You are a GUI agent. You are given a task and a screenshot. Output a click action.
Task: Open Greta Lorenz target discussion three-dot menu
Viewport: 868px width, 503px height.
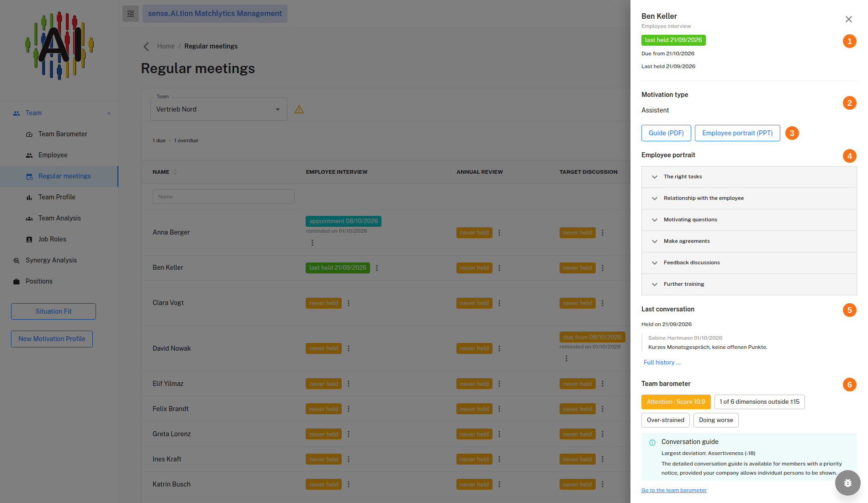(x=603, y=434)
